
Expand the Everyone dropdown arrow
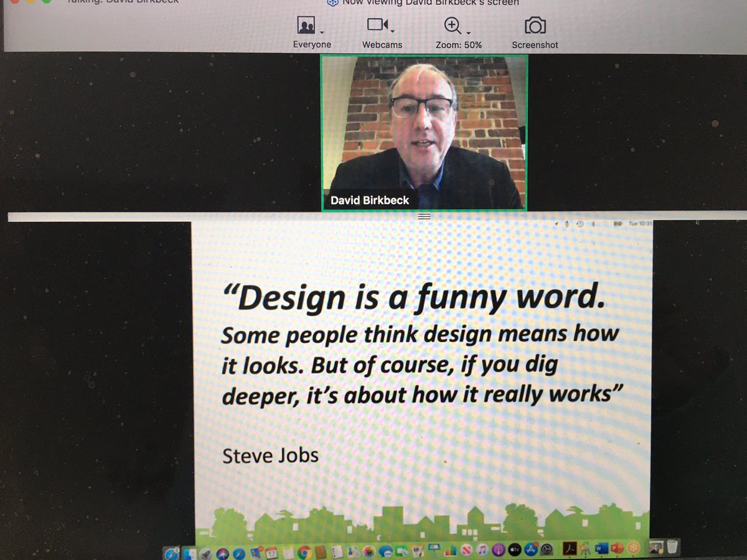(322, 31)
